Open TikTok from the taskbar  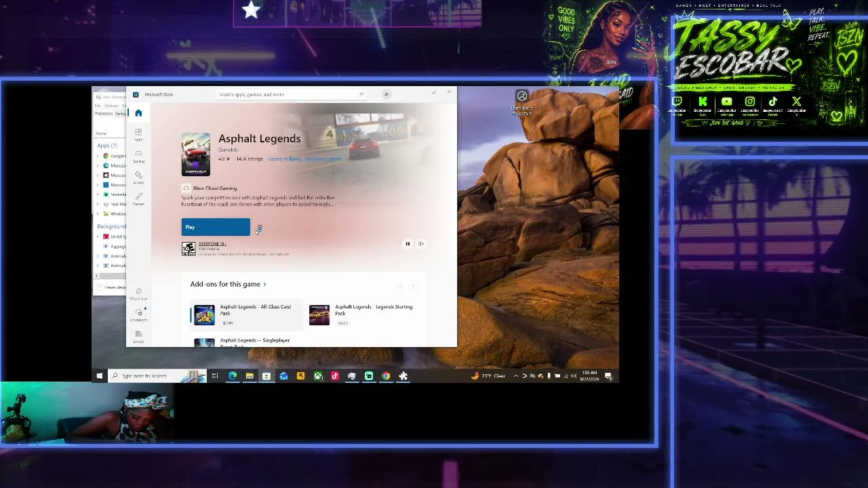pyautogui.click(x=335, y=376)
